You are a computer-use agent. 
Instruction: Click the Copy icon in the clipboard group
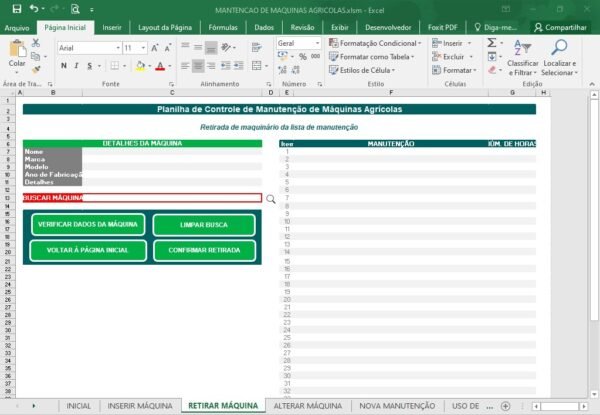click(35, 56)
